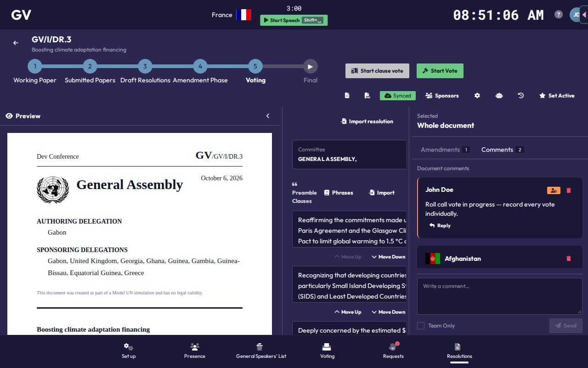Screen dimensions: 588x368
Task: Go to step 3 Draft Resolutions
Action: 145,66
